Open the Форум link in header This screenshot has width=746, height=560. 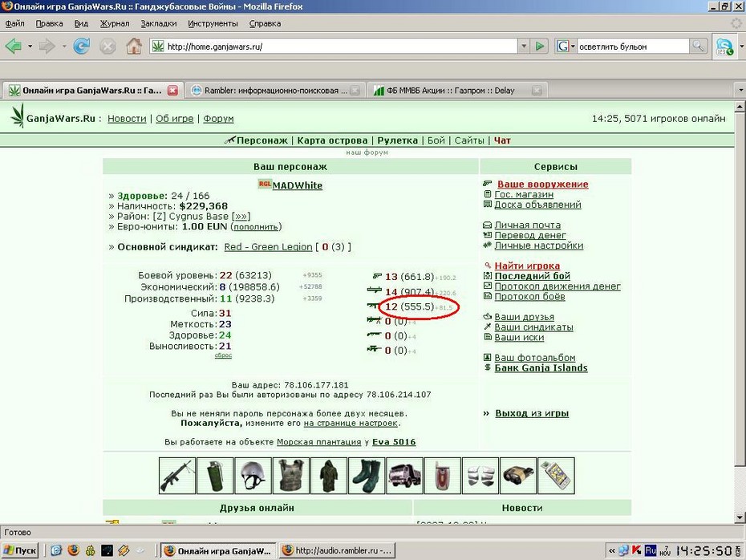tap(218, 119)
